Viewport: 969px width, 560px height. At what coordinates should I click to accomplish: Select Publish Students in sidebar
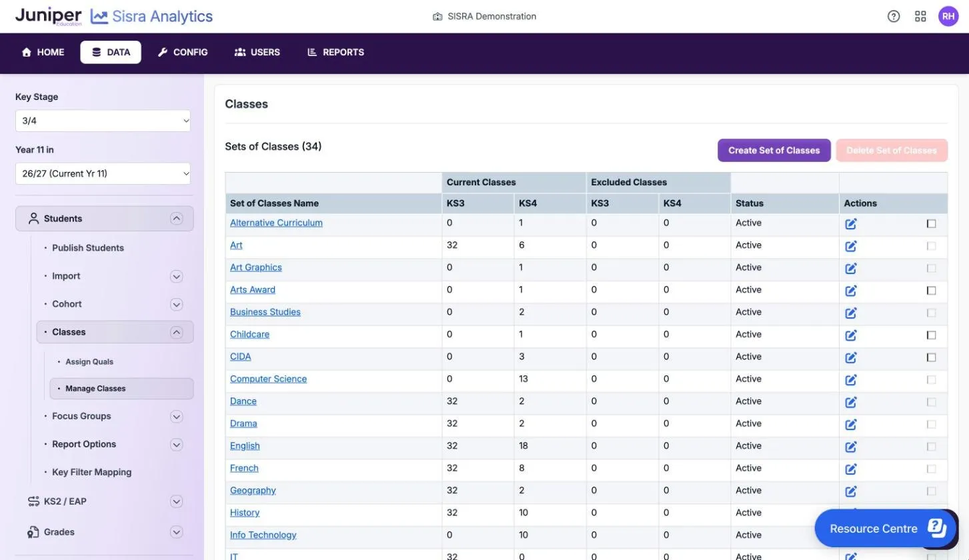click(x=88, y=248)
